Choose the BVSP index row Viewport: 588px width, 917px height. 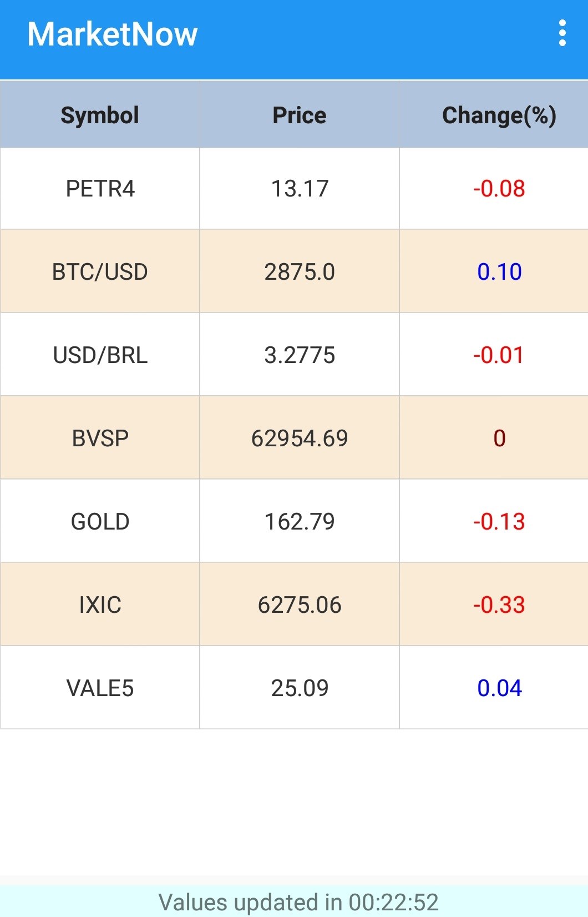tap(100, 439)
